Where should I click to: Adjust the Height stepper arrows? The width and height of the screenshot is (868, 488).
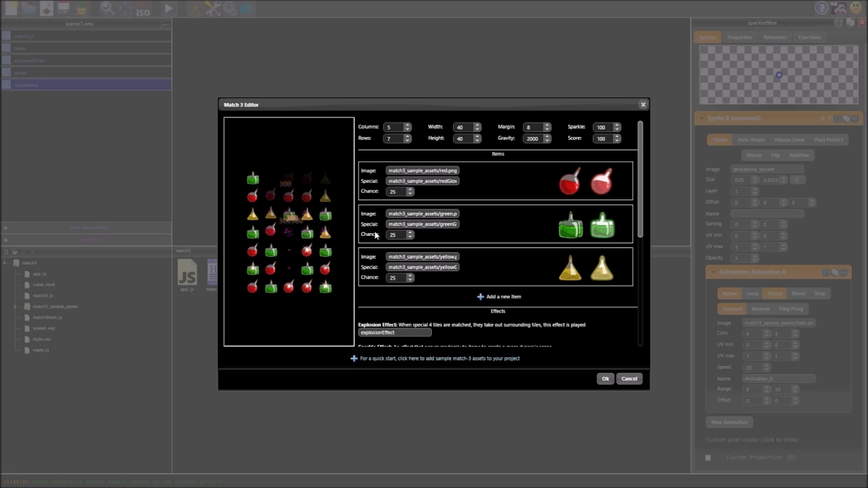tap(477, 138)
